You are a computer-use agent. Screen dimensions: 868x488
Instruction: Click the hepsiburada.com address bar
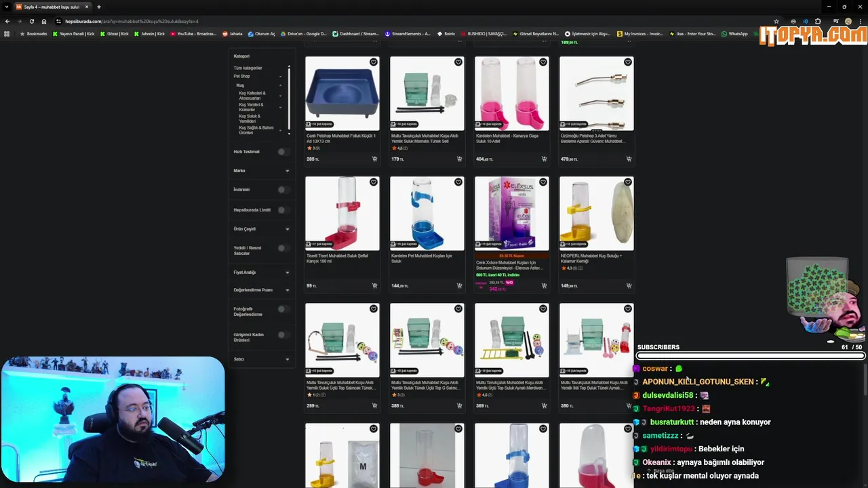[407, 21]
